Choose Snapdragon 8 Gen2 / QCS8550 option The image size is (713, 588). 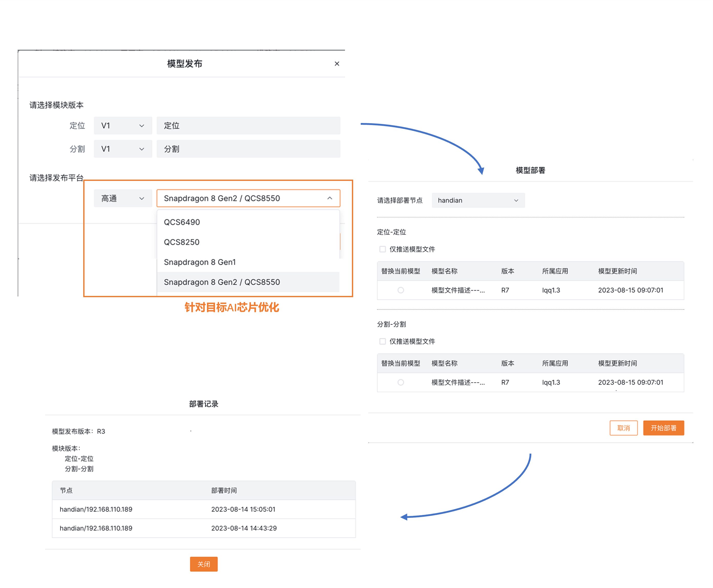pos(222,282)
